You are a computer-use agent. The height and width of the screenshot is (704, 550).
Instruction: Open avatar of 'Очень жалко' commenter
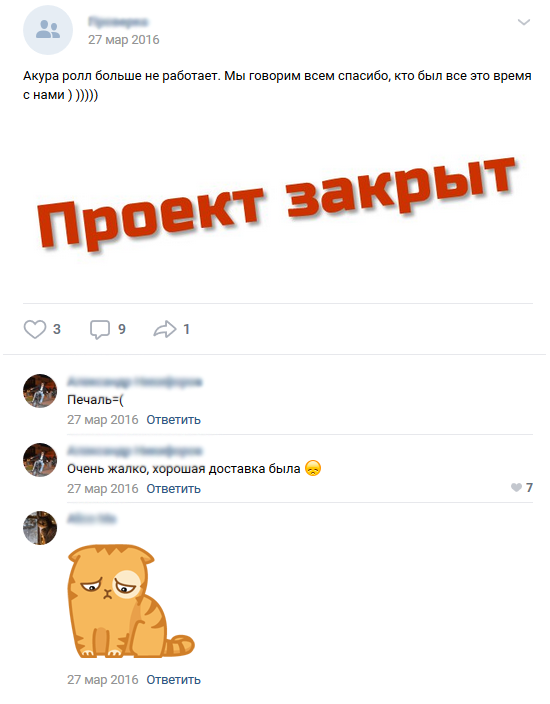tap(40, 460)
